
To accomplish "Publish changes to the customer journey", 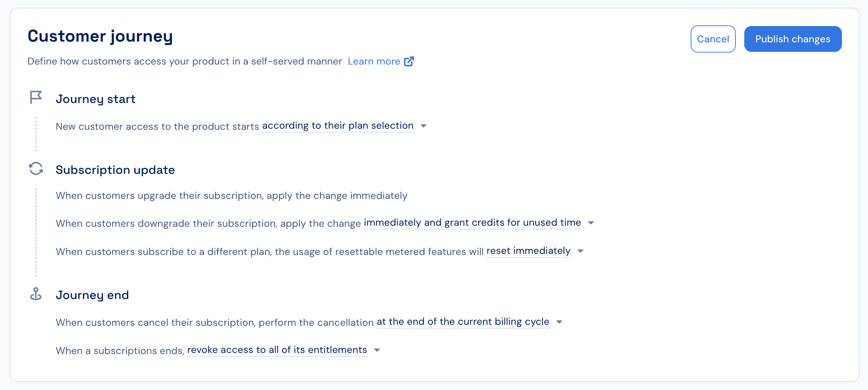I will tap(793, 39).
